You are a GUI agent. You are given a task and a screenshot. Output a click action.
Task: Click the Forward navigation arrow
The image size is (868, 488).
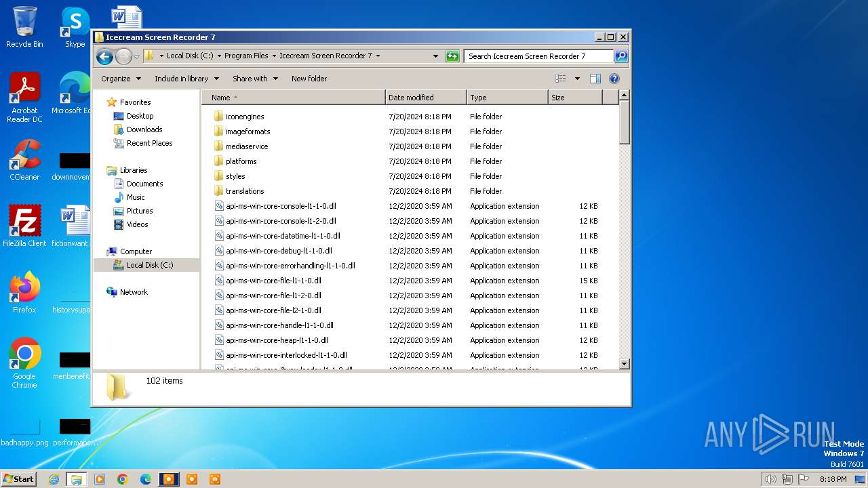(123, 56)
